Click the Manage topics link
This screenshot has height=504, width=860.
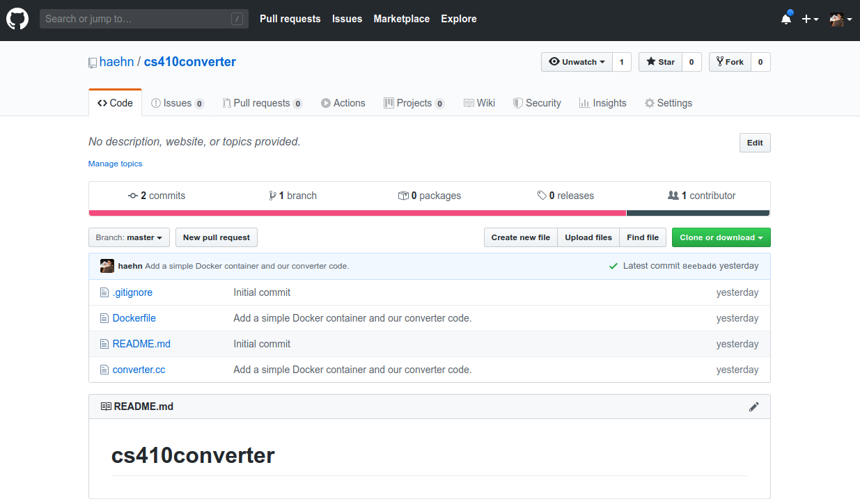click(115, 164)
